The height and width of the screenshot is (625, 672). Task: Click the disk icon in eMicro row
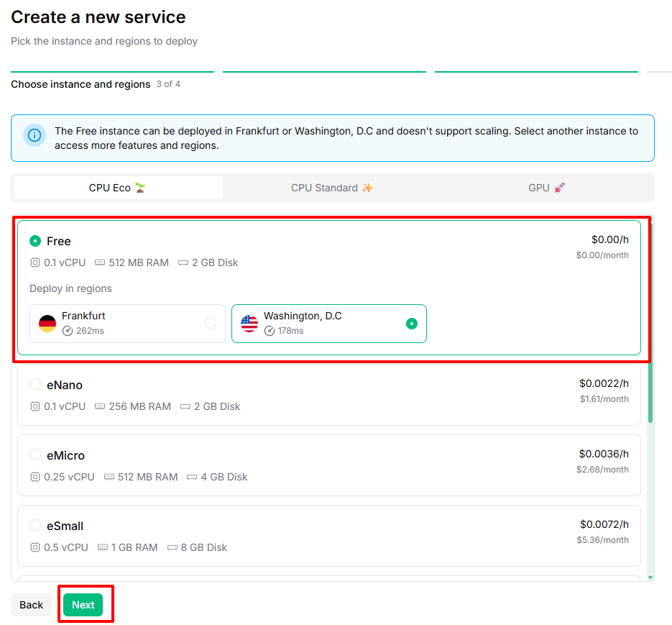pos(192,477)
